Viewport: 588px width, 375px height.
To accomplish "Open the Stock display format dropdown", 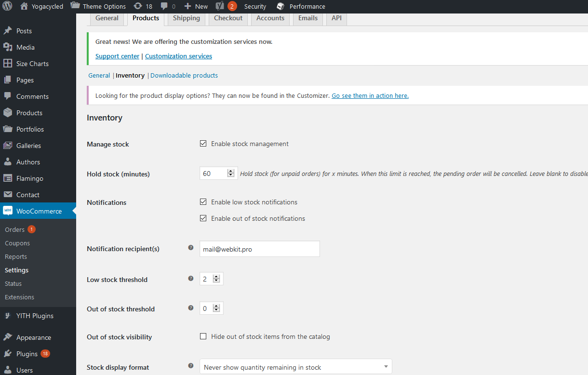I will coord(295,367).
